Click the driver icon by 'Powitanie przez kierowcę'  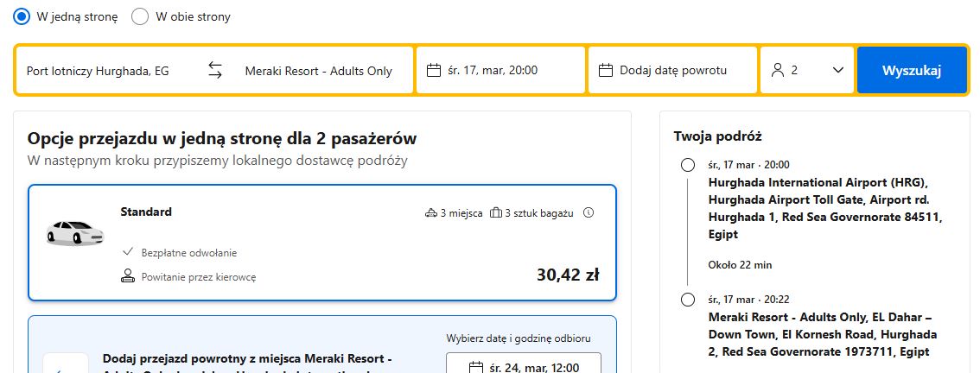click(128, 276)
